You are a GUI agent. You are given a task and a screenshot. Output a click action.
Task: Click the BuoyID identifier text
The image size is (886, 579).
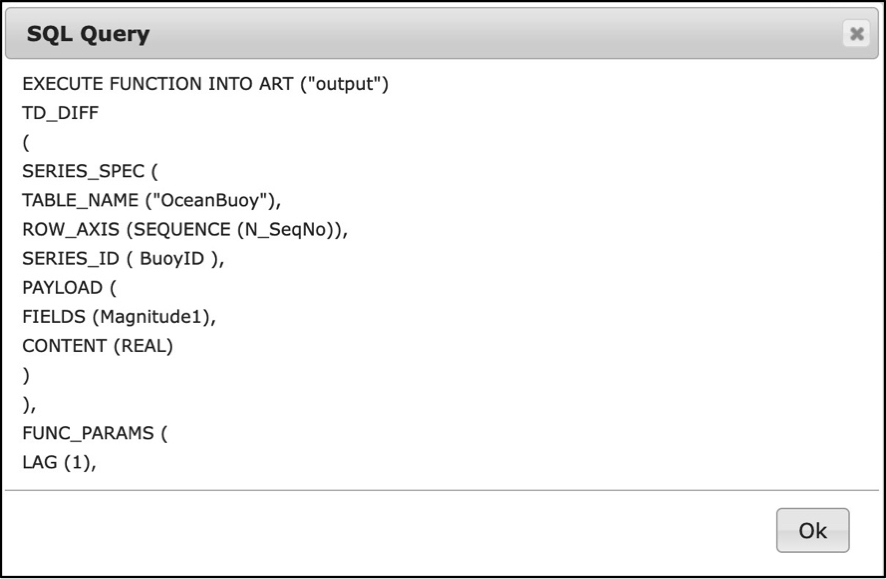click(172, 258)
